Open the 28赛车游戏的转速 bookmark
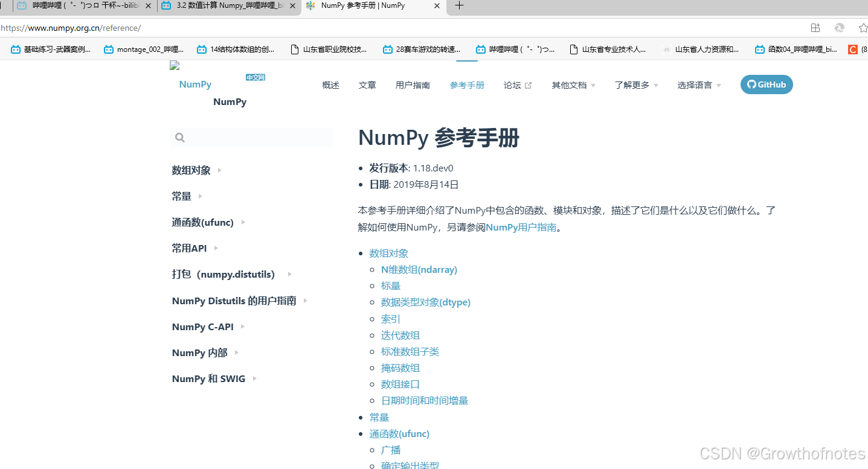The width and height of the screenshot is (868, 469). (422, 49)
